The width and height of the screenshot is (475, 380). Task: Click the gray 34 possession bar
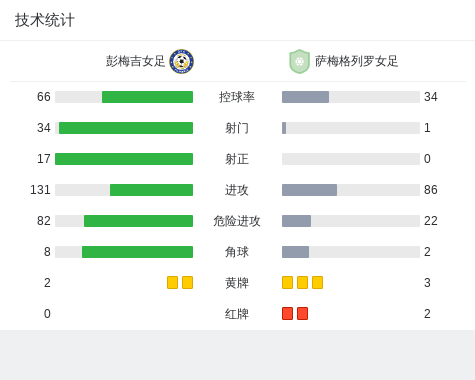click(305, 97)
